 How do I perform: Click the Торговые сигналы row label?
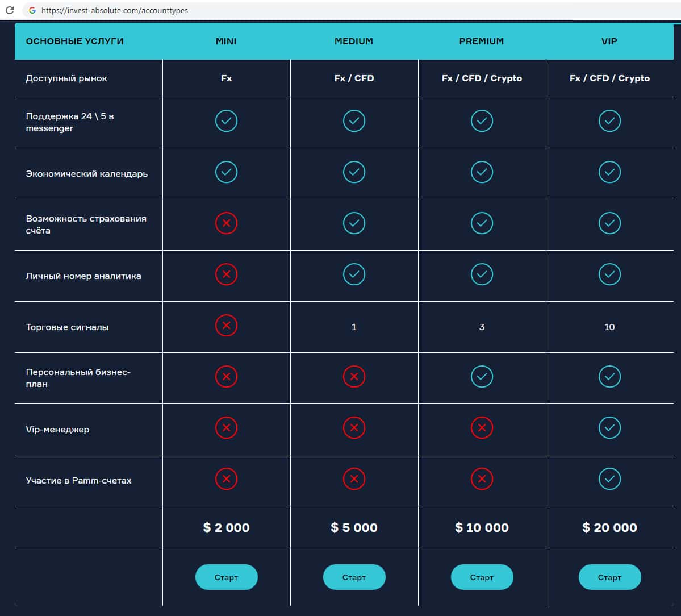(68, 327)
